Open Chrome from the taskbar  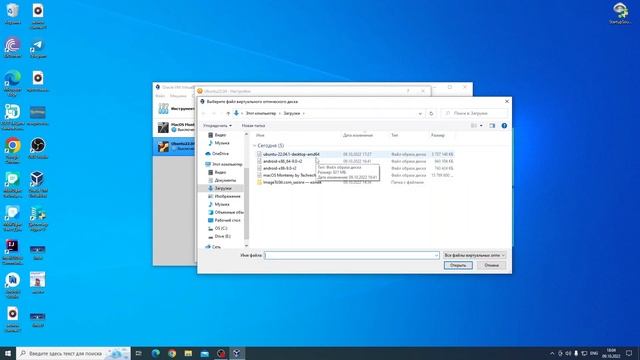tap(172, 353)
